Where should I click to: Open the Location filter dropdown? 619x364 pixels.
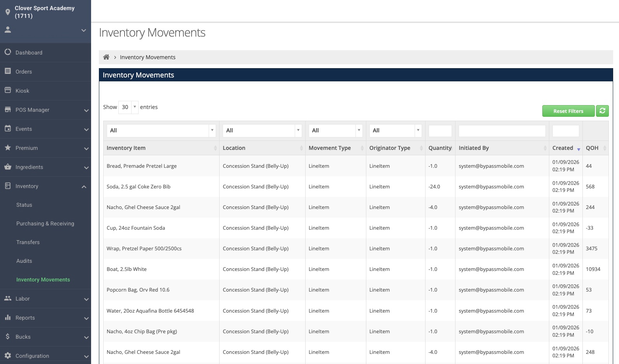(262, 130)
